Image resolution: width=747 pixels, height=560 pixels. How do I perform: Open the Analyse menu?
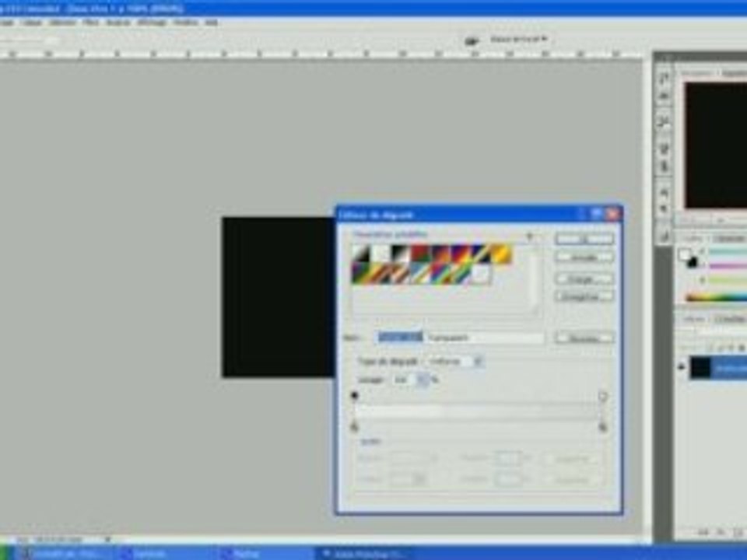coord(117,23)
